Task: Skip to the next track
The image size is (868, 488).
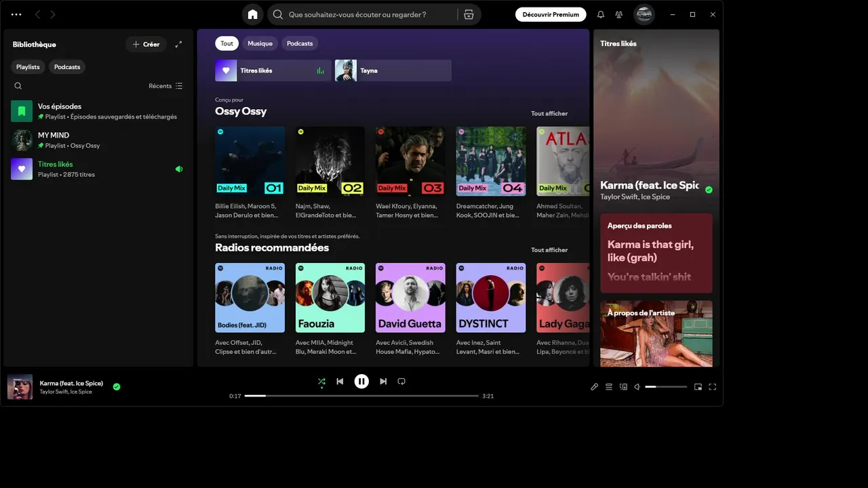Action: pos(383,382)
